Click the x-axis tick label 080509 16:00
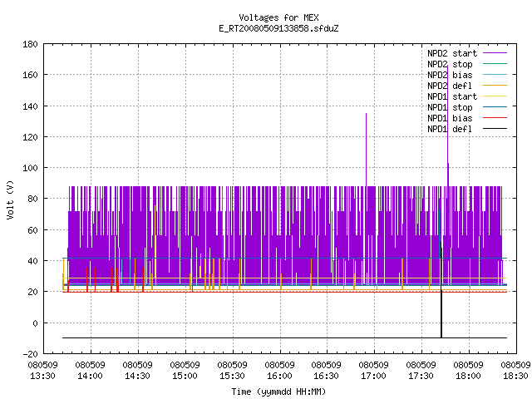Viewport: 532px width, 399px height. (x=279, y=371)
